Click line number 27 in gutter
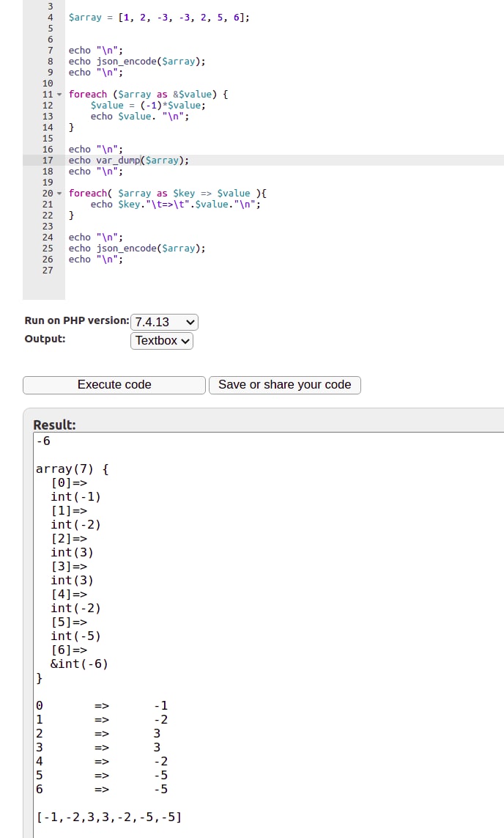 tap(48, 271)
